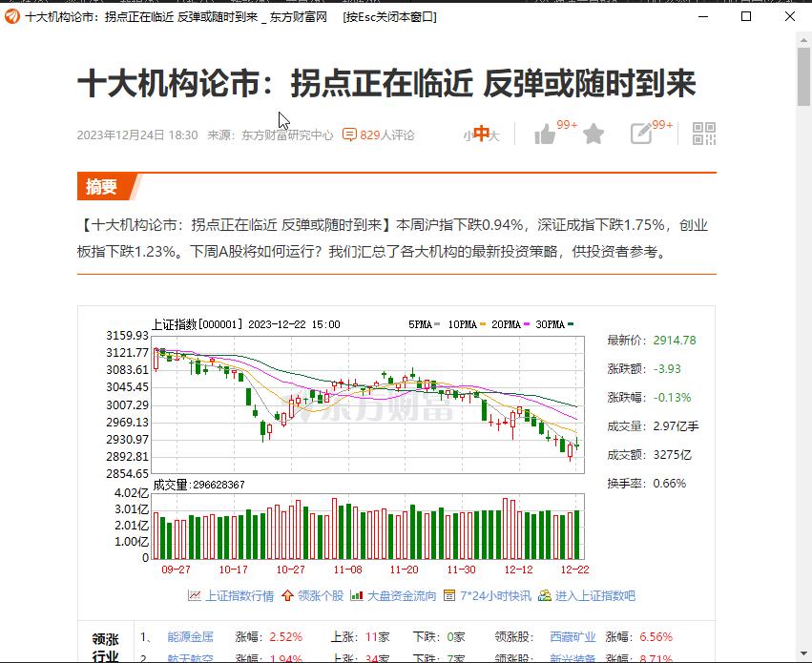812x663 pixels.
Task: Click the scrollbar up arrow
Action: point(803,39)
